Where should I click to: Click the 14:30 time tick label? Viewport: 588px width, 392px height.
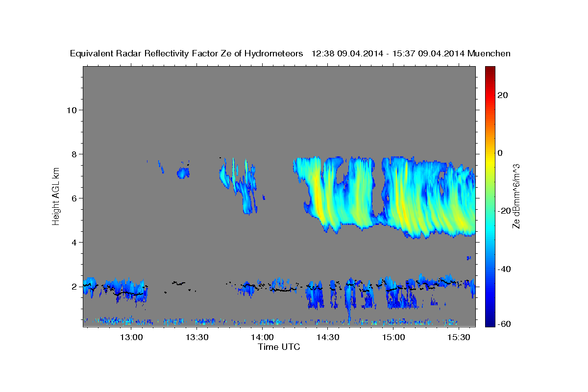[x=328, y=338]
